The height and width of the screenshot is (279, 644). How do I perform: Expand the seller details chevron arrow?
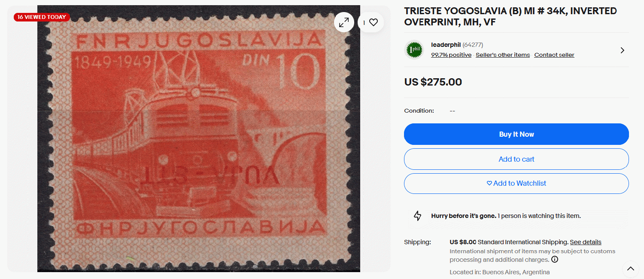pos(623,50)
